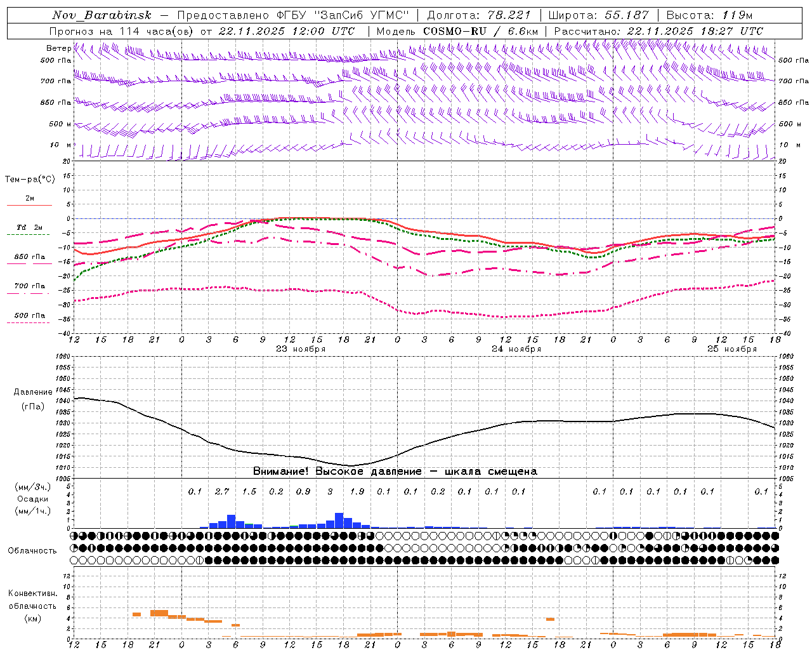
Task: Click 1040 on the left pressure axis
Action: (64, 401)
